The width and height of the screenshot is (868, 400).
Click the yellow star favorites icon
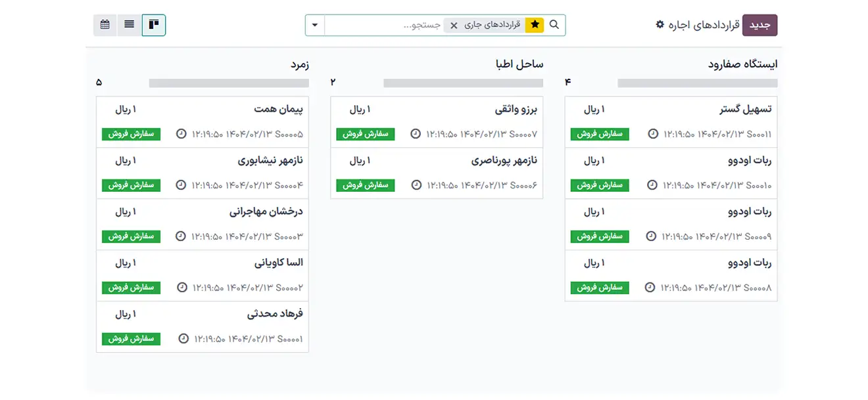pyautogui.click(x=535, y=25)
